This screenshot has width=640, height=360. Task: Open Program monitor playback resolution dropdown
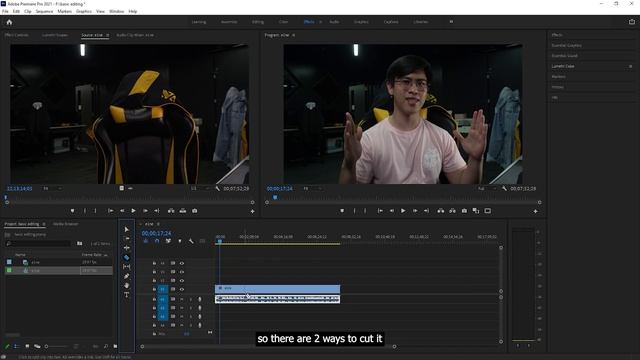pyautogui.click(x=487, y=189)
